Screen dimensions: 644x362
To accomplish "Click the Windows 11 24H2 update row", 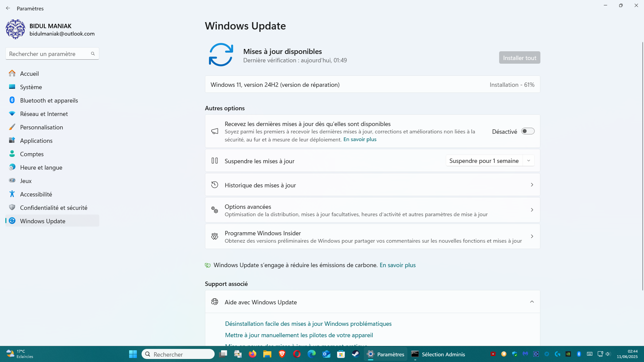I will pos(372,84).
